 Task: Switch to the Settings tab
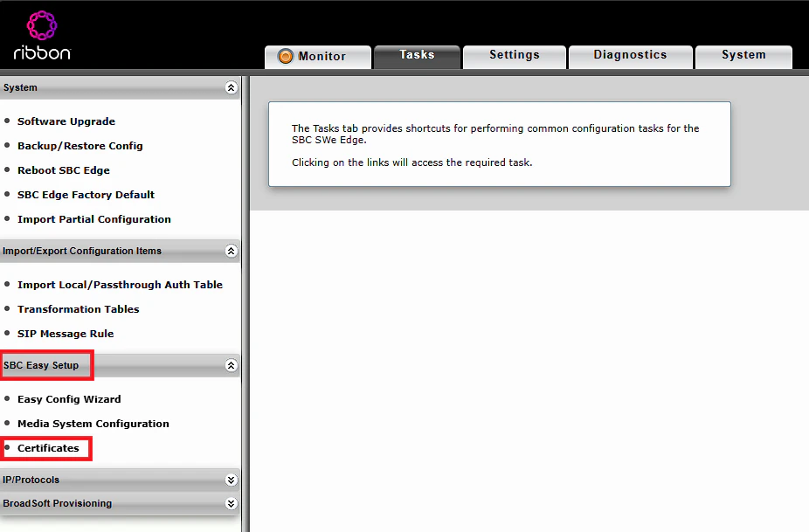click(x=515, y=56)
